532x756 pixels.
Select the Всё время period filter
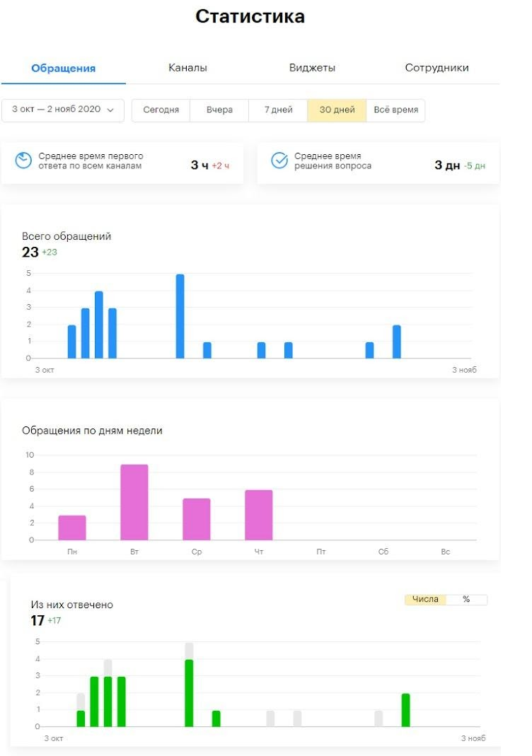coord(396,110)
